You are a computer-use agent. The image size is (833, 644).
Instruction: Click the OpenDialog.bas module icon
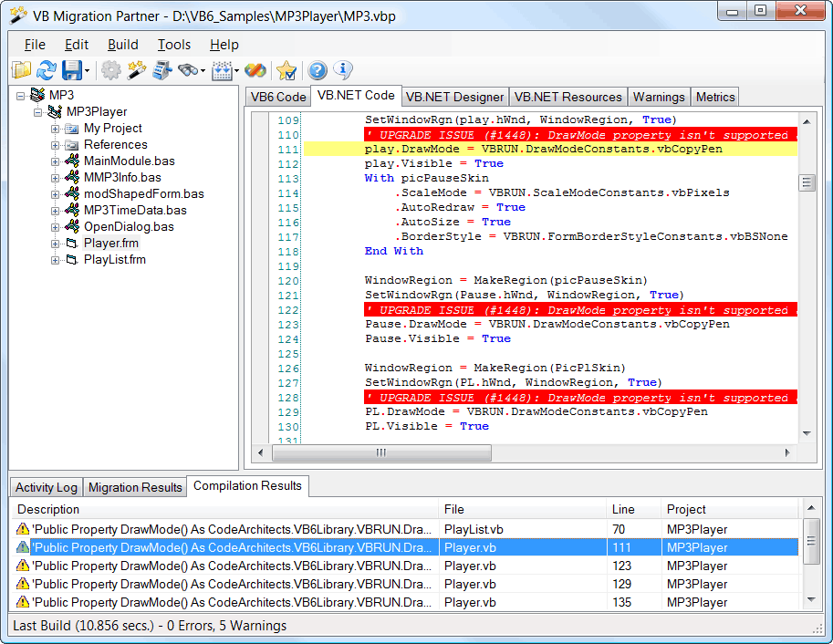point(72,226)
